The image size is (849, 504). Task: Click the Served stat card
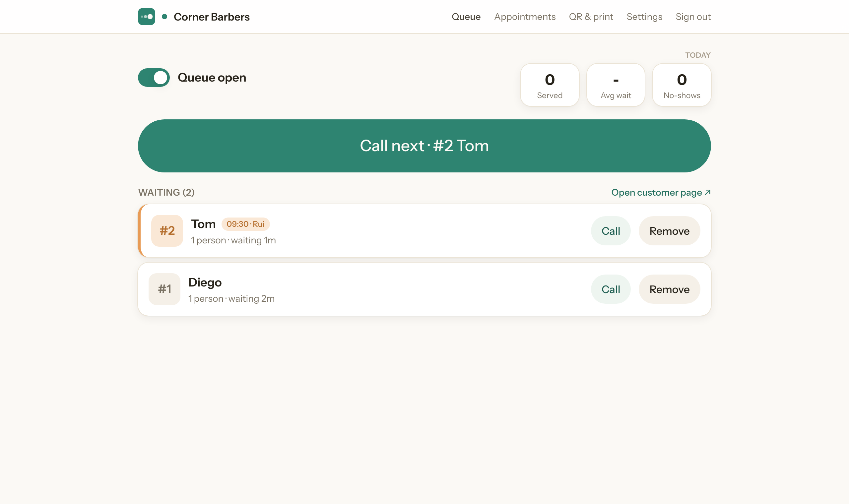pos(550,85)
